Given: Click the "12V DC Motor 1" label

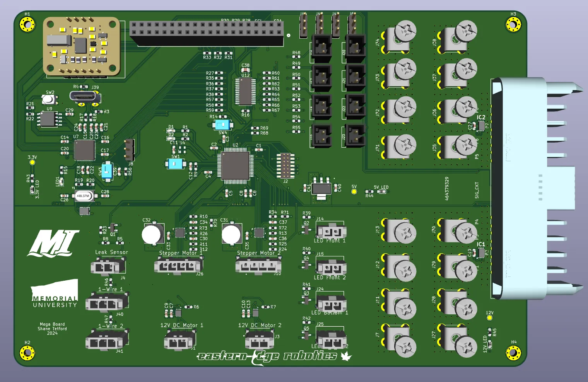Looking at the screenshot, I should click(x=182, y=326).
